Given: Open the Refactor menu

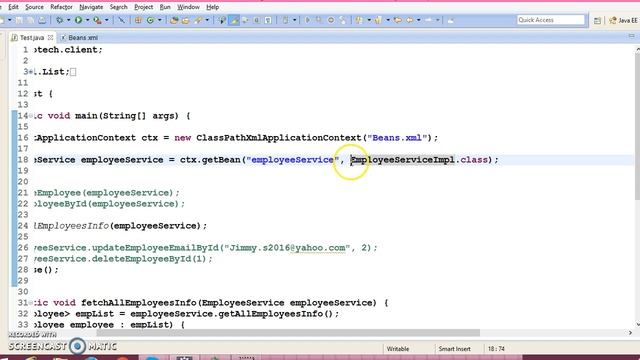Looking at the screenshot, I should [x=61, y=7].
